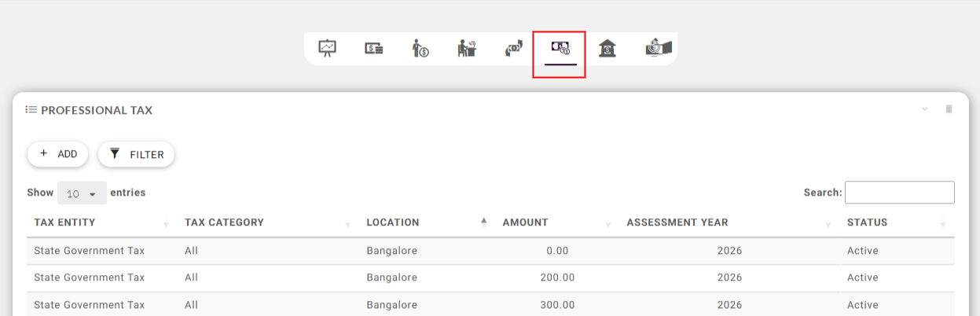Select the highlighted professional tax icon
The image size is (980, 316).
pos(560,49)
